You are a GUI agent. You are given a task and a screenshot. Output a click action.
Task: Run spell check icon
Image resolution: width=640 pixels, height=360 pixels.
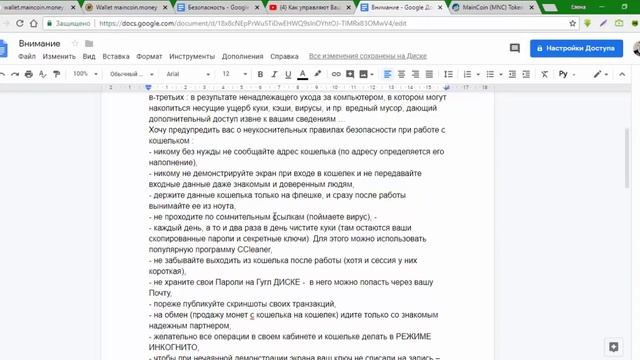(x=42, y=74)
